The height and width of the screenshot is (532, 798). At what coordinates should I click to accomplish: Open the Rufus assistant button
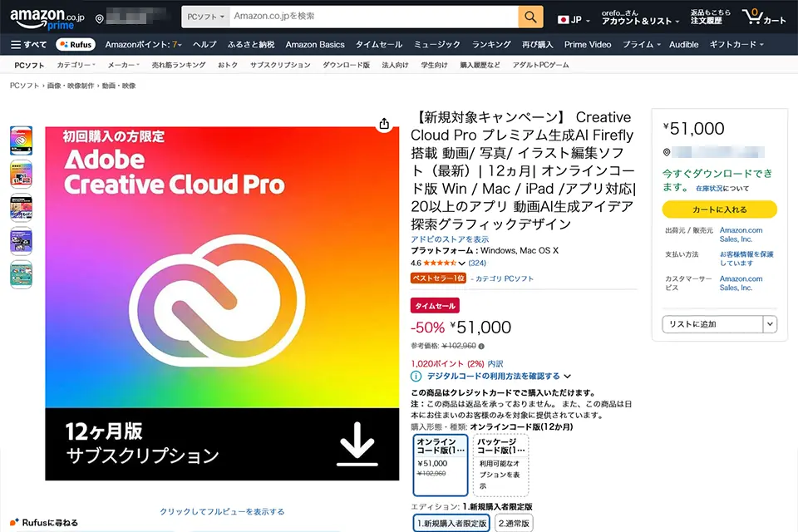pos(75,44)
